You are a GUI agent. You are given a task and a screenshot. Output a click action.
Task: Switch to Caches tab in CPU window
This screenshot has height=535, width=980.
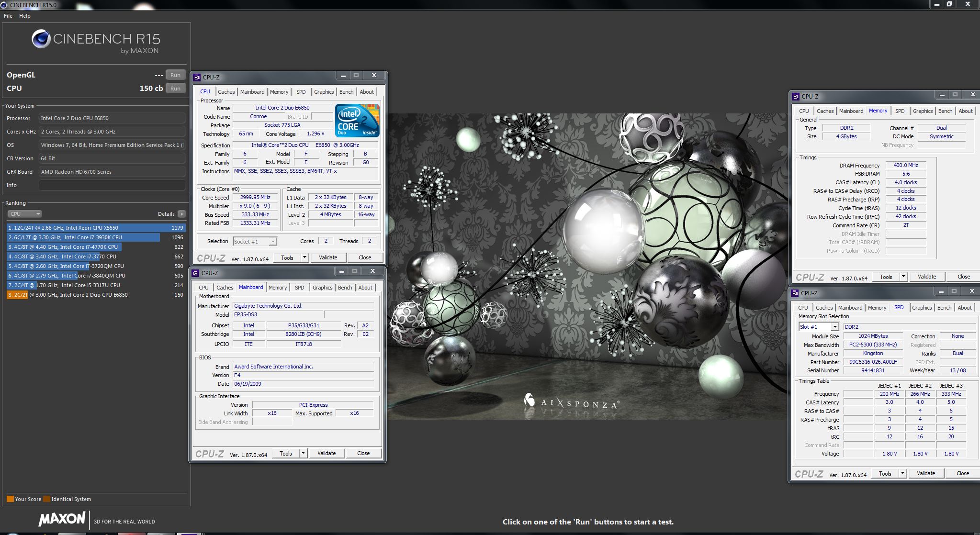pyautogui.click(x=226, y=92)
